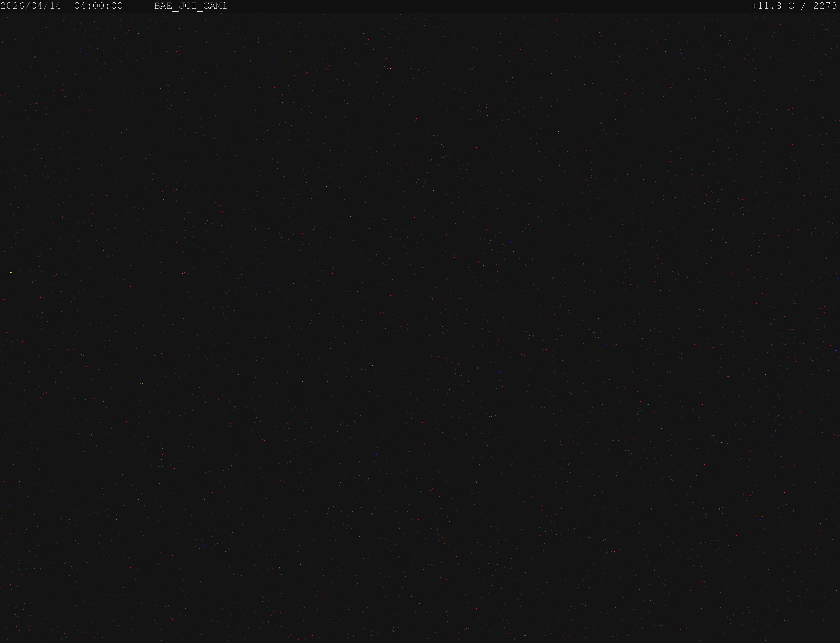
Task: Click the plus sign before 11.8
Action: 754,6
